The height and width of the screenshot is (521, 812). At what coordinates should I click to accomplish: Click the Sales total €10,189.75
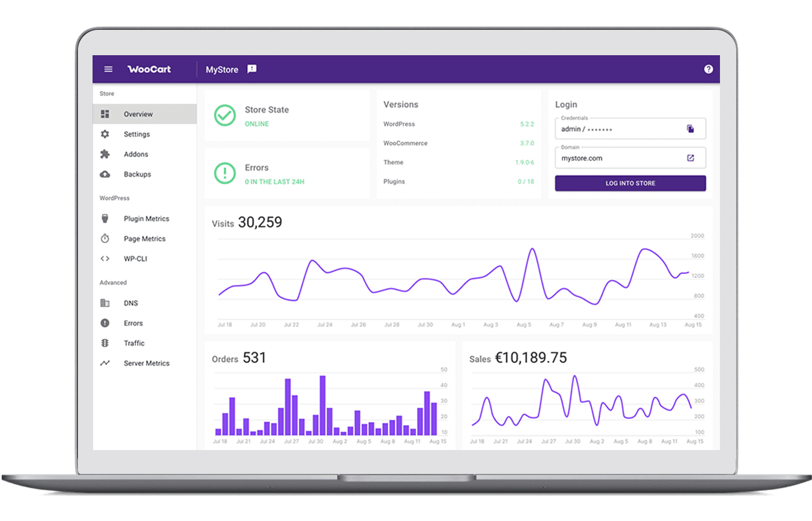(x=531, y=357)
